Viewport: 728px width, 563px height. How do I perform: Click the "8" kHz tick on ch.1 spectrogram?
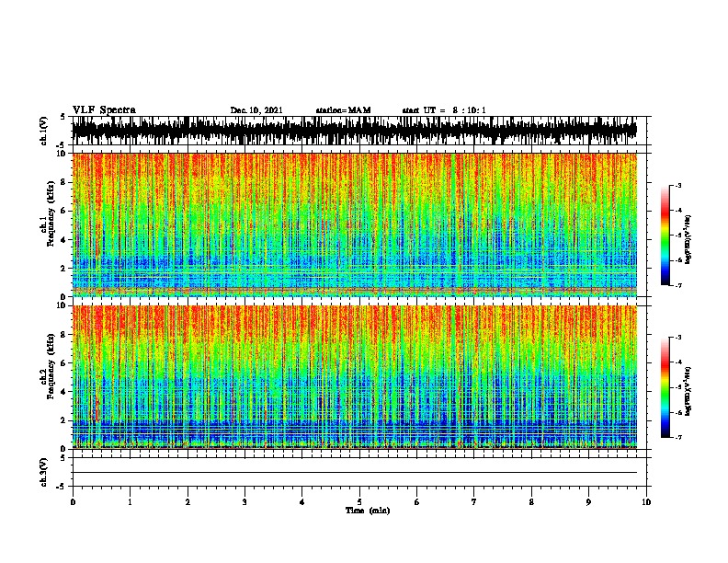tap(64, 182)
